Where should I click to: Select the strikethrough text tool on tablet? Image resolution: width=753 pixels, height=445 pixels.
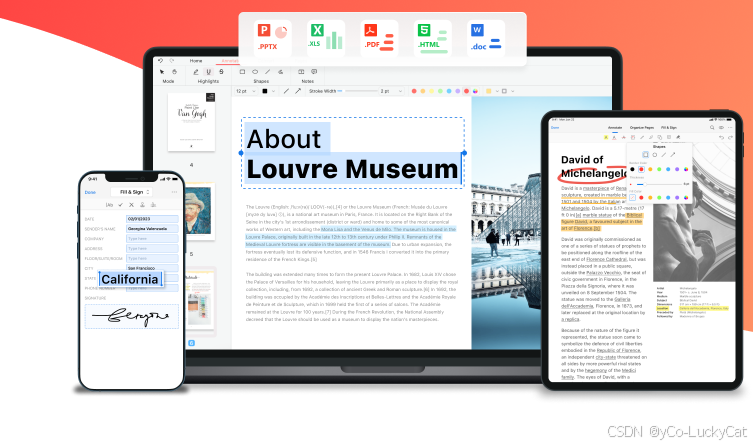pyautogui.click(x=623, y=138)
